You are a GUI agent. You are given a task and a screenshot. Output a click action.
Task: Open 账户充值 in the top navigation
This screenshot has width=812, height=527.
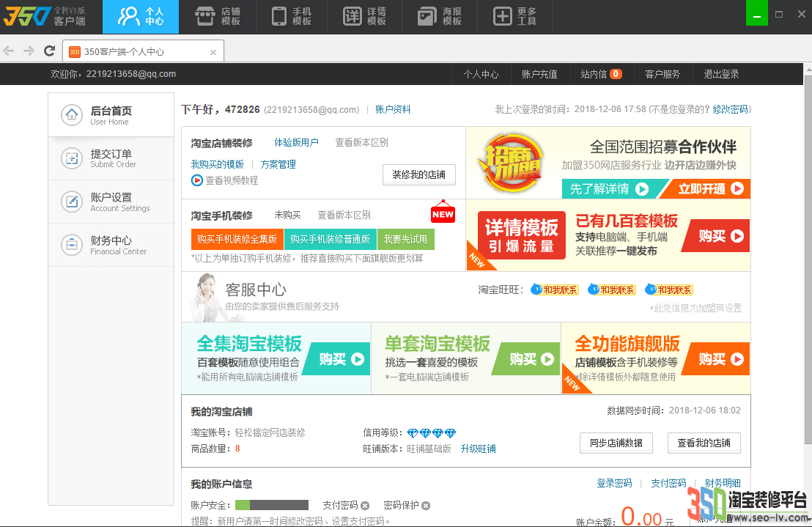pyautogui.click(x=539, y=74)
